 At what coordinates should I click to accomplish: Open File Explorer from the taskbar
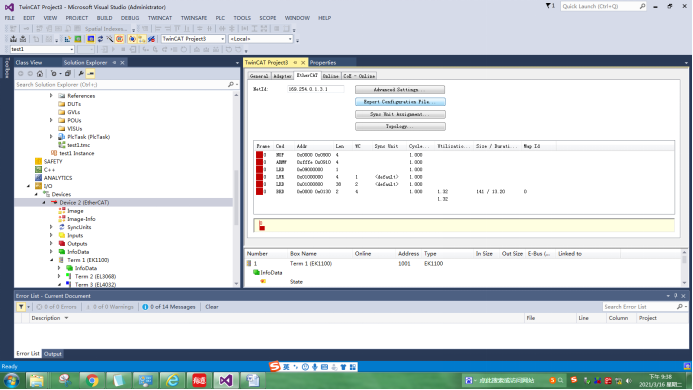pyautogui.click(x=37, y=380)
